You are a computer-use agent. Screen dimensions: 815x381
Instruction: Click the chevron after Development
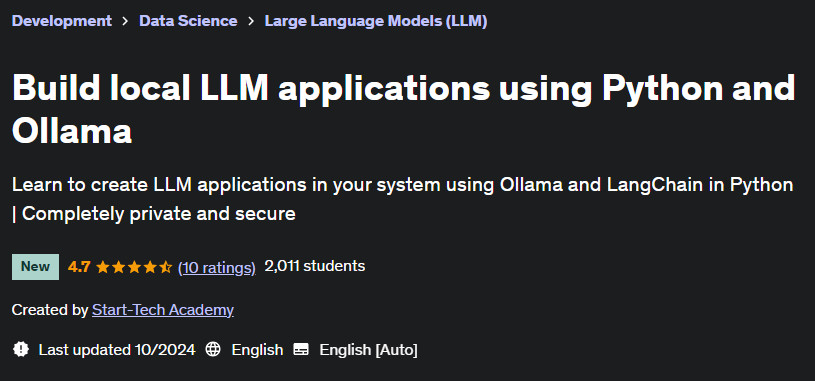click(x=125, y=22)
